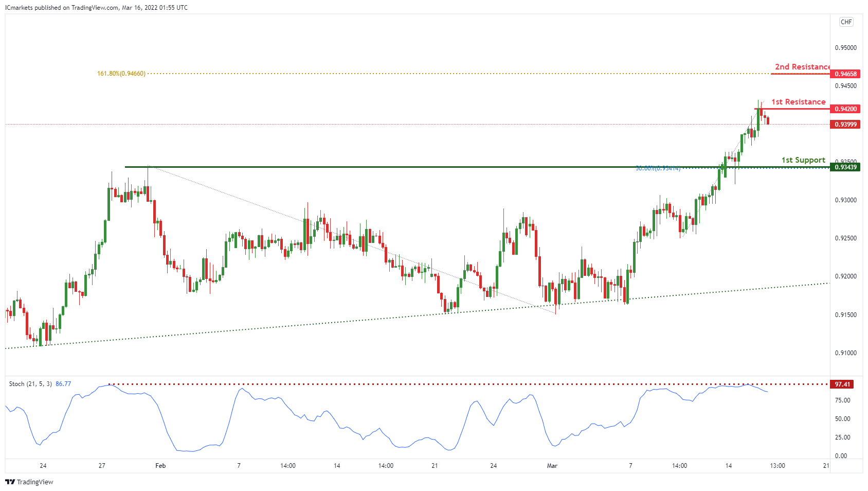Click the 50.00% Fibonacci retracement label

[x=658, y=168]
